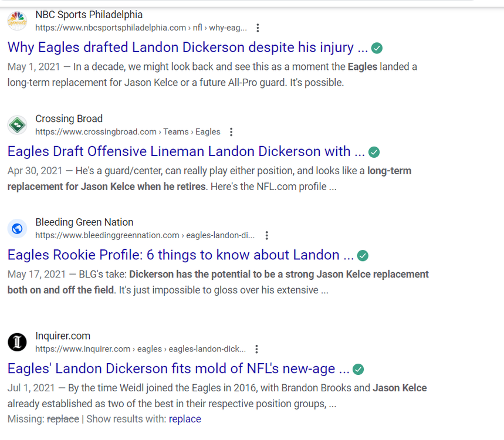This screenshot has width=504, height=440.
Task: Show results with 'replace' link
Action: (185, 419)
